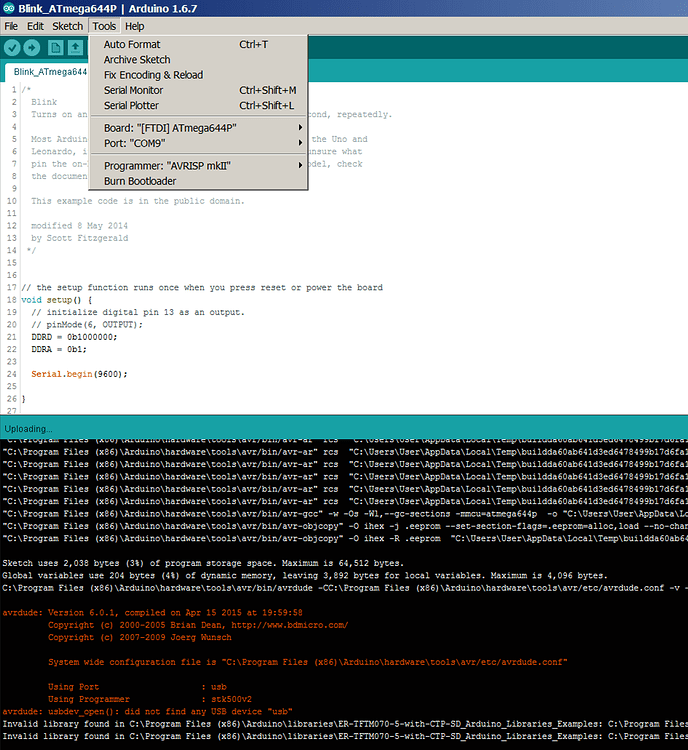The image size is (688, 750).
Task: Click "modified 8 May 2014" comment text
Action: point(79,225)
